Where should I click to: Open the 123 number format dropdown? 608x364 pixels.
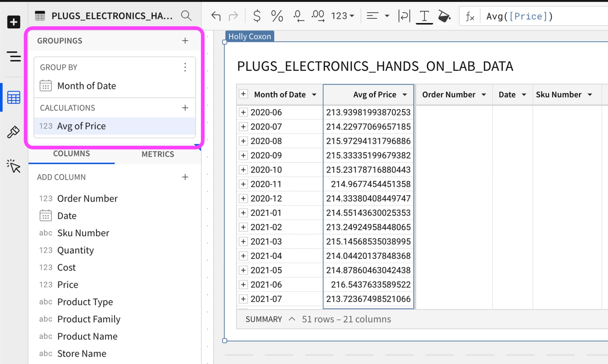[343, 16]
